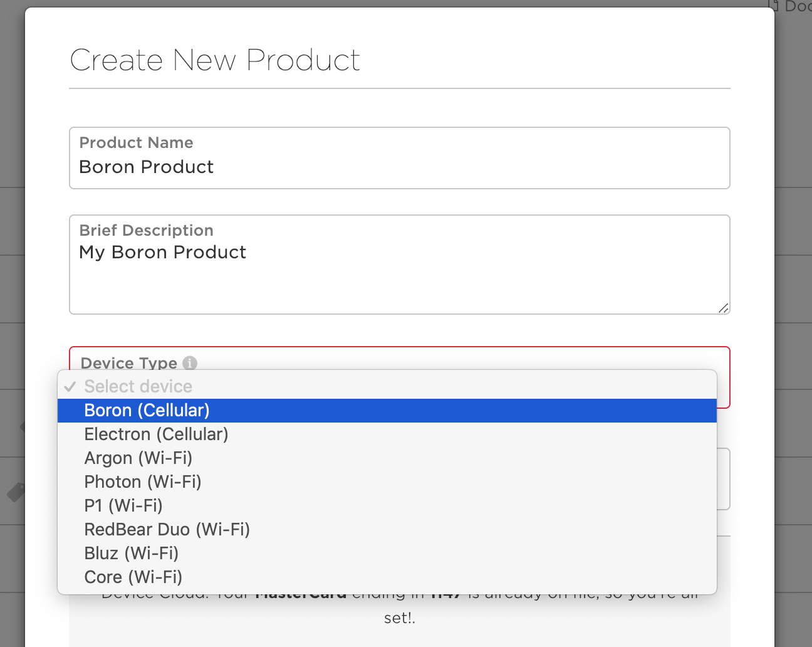Click the field beneath Device Type
812x647 pixels.
click(724, 479)
